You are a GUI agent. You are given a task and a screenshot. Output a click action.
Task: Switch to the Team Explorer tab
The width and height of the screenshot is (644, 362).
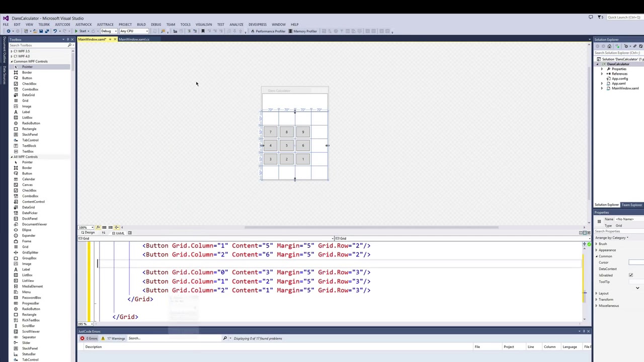pos(631,205)
